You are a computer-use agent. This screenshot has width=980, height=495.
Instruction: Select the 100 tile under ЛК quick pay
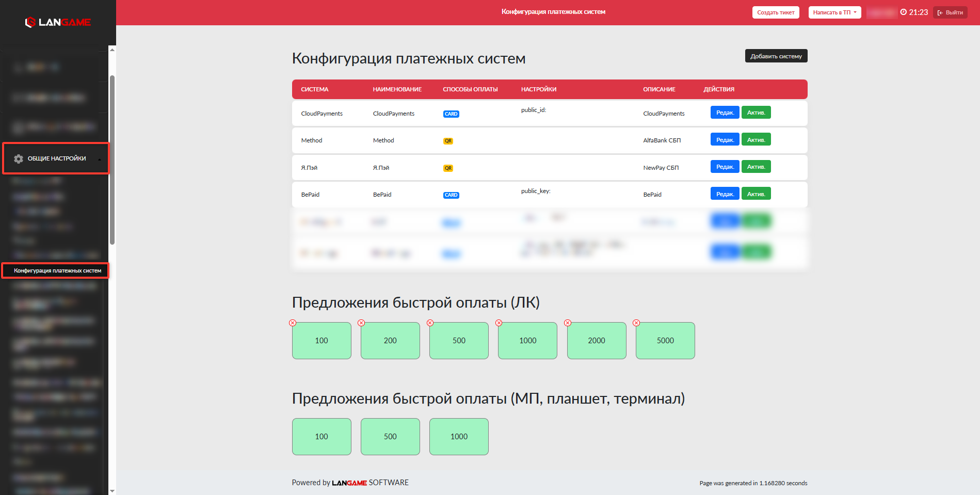click(322, 341)
